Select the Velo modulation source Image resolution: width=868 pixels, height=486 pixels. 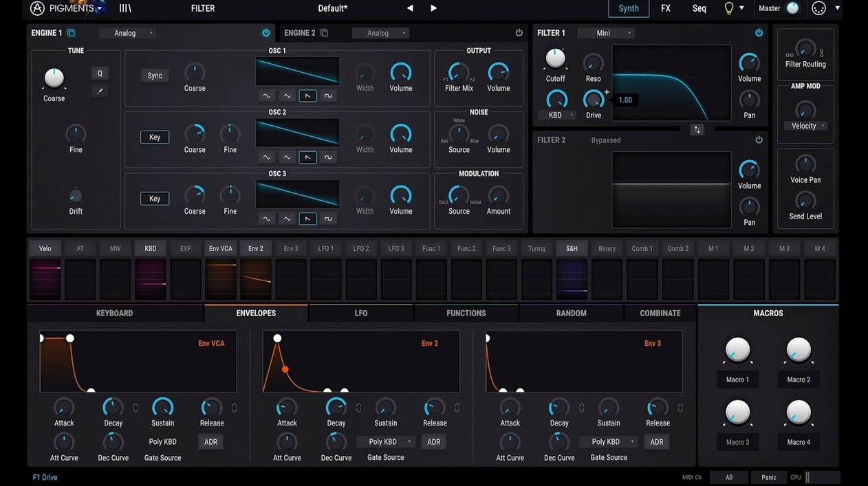(45, 249)
